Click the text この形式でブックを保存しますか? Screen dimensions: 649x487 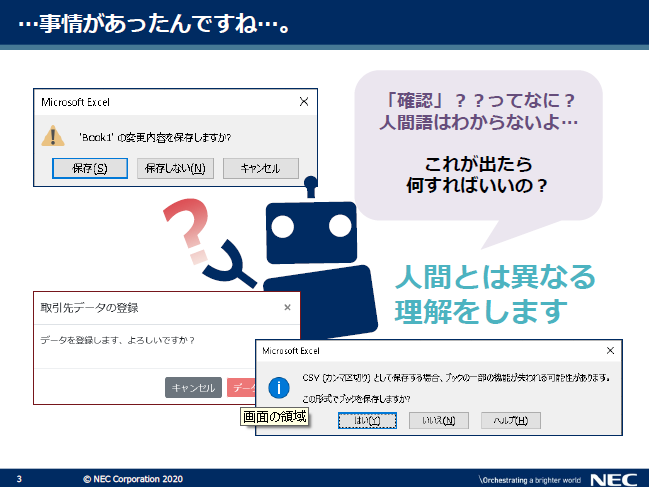pyautogui.click(x=356, y=399)
